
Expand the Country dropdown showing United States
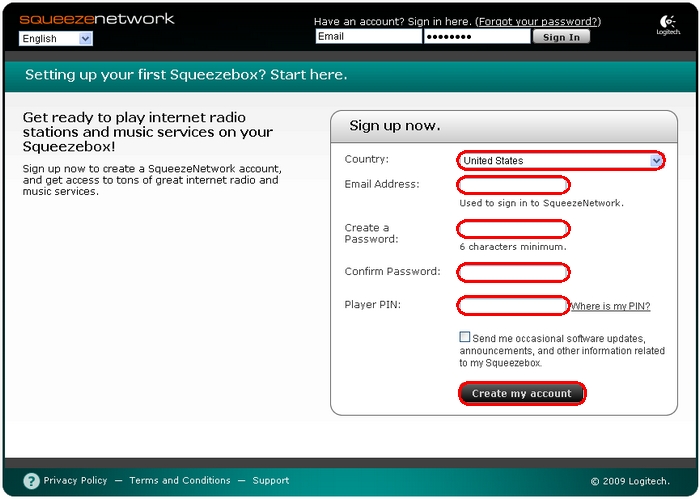[560, 160]
